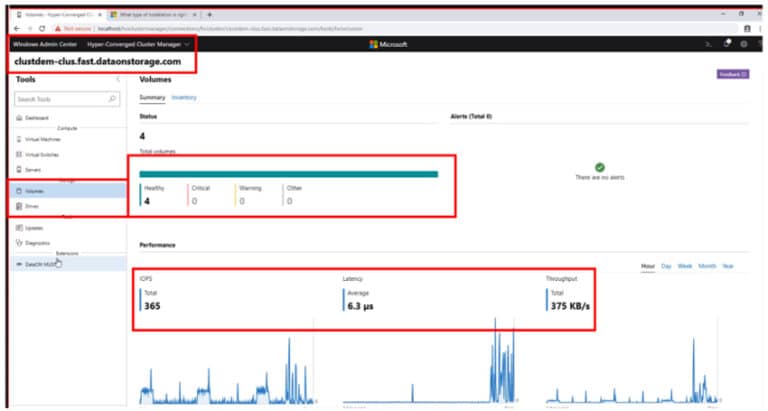768x411 pixels.
Task: Select Volumes in Tools list
Action: coord(68,191)
